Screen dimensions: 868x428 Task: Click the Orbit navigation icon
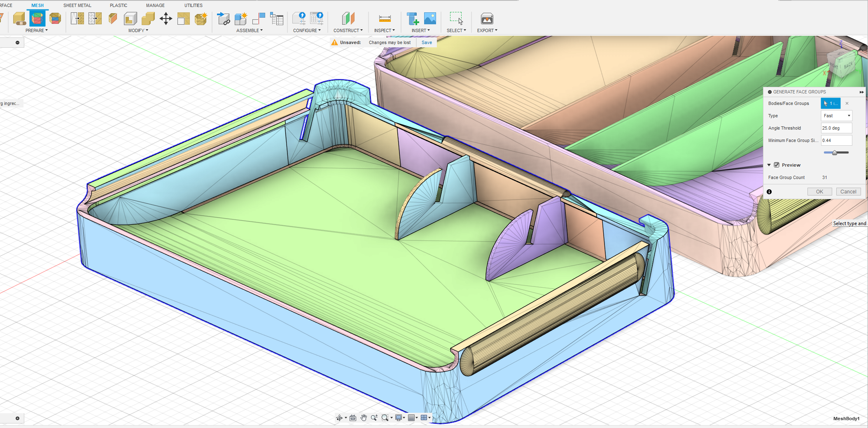339,418
